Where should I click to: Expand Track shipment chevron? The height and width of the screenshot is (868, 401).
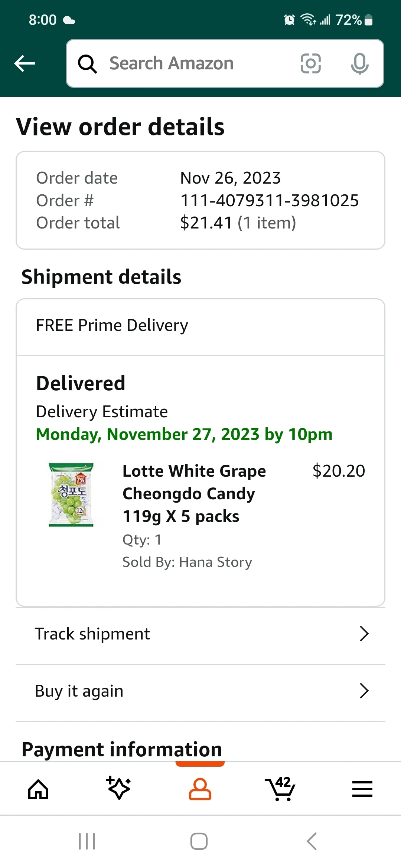click(364, 634)
